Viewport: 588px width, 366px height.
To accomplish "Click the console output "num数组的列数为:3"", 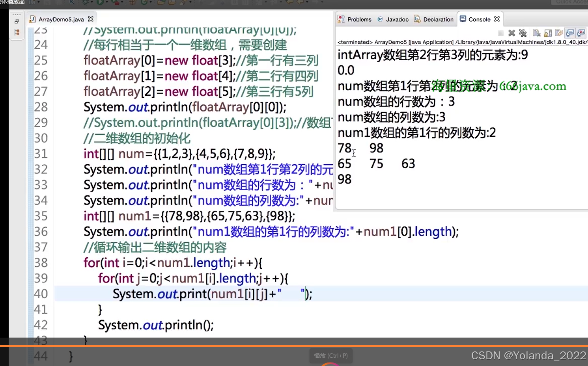I will pos(392,117).
